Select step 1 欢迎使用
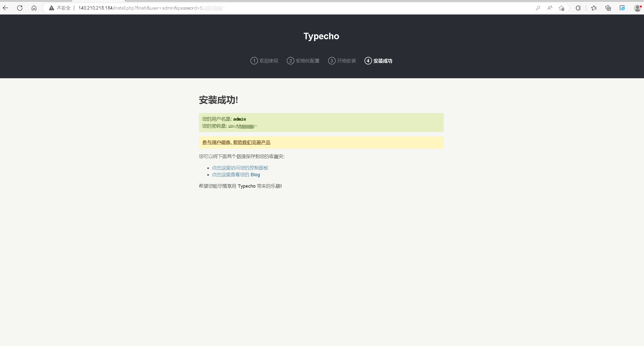 click(264, 61)
